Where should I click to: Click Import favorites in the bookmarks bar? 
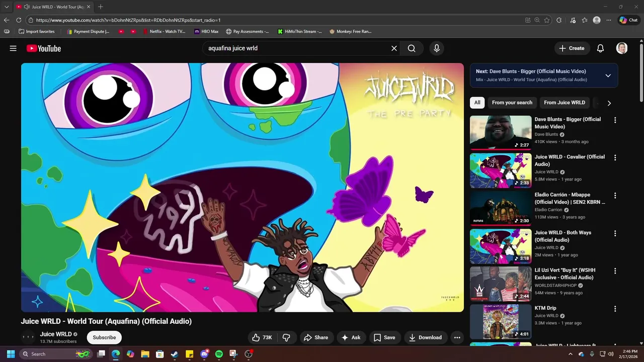pyautogui.click(x=36, y=31)
